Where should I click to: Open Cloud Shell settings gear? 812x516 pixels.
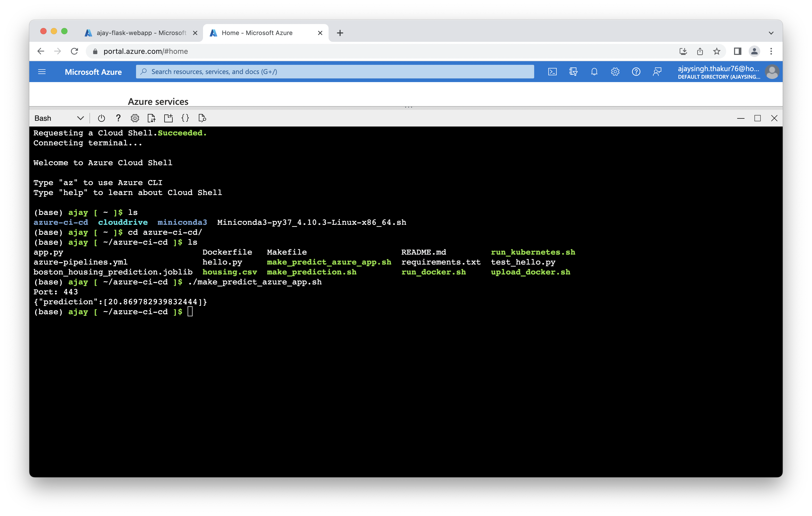[x=135, y=118]
